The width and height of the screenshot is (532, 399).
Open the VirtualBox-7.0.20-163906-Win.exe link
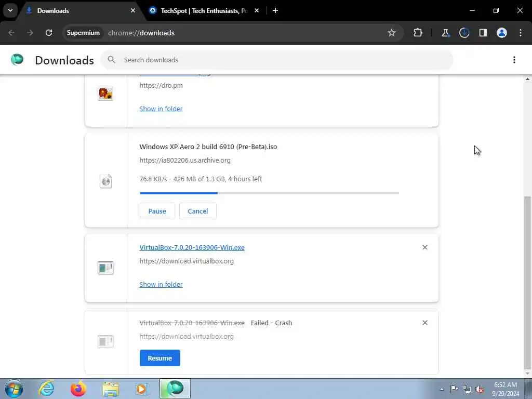pyautogui.click(x=192, y=248)
